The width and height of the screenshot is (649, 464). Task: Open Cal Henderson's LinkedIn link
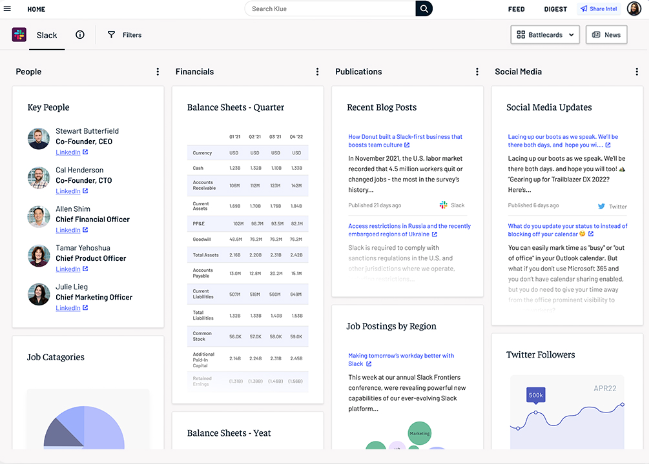pos(68,191)
